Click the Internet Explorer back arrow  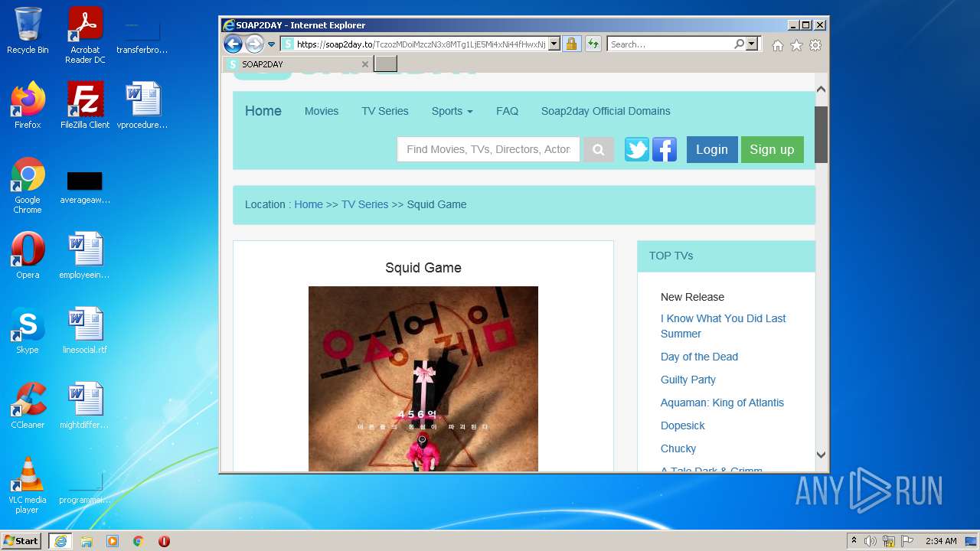pyautogui.click(x=233, y=44)
